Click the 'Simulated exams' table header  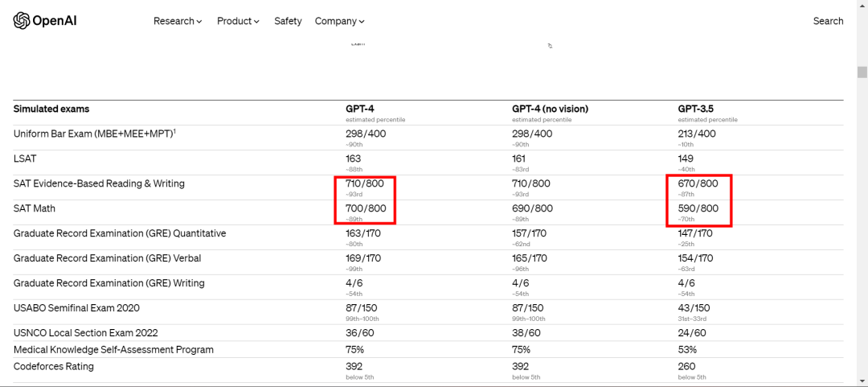tap(51, 109)
